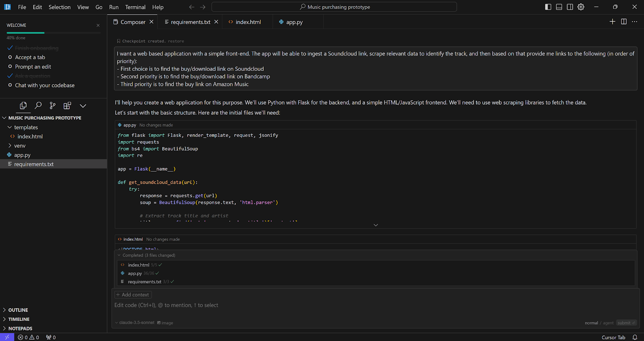Open the Edit menu

pyautogui.click(x=37, y=7)
